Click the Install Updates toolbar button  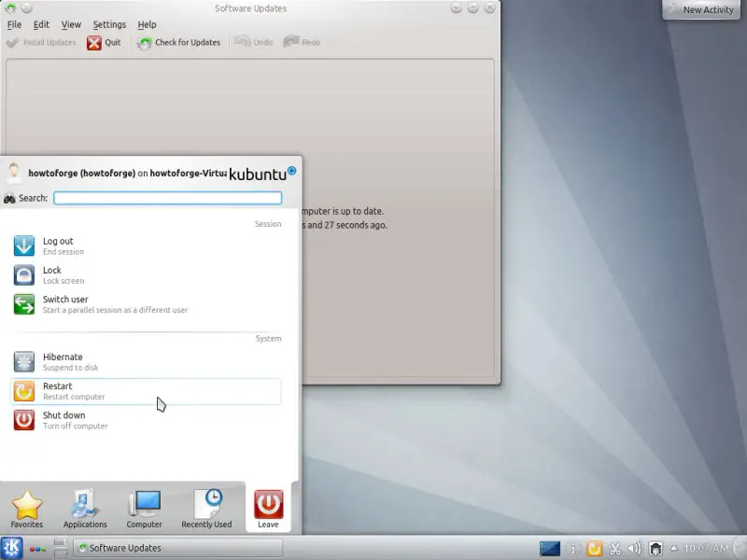coord(41,42)
